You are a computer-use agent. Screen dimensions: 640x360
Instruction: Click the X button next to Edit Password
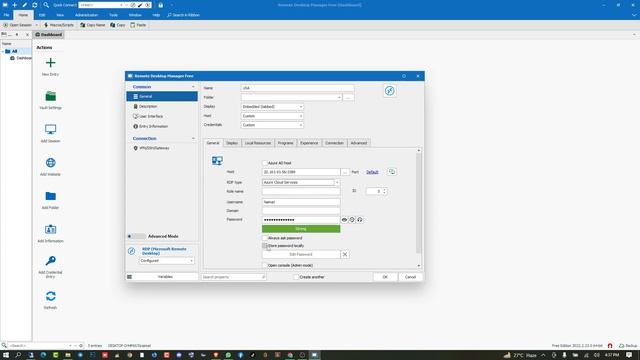click(345, 254)
